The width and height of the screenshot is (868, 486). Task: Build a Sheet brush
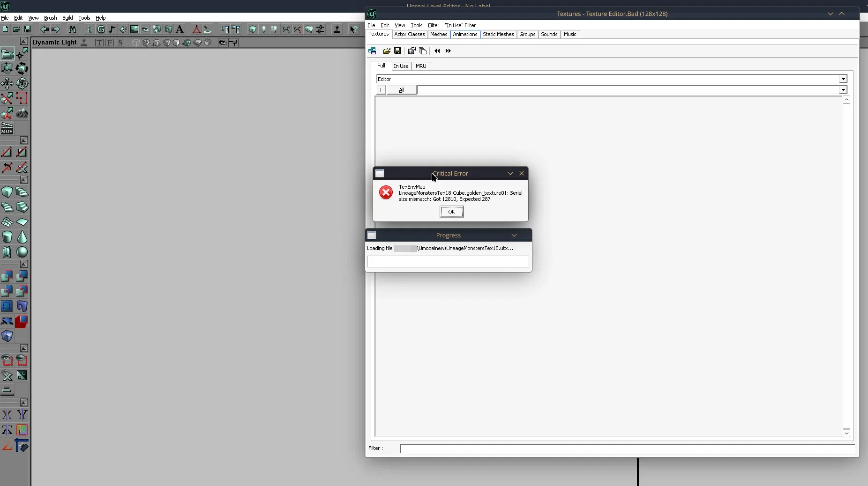point(22,222)
